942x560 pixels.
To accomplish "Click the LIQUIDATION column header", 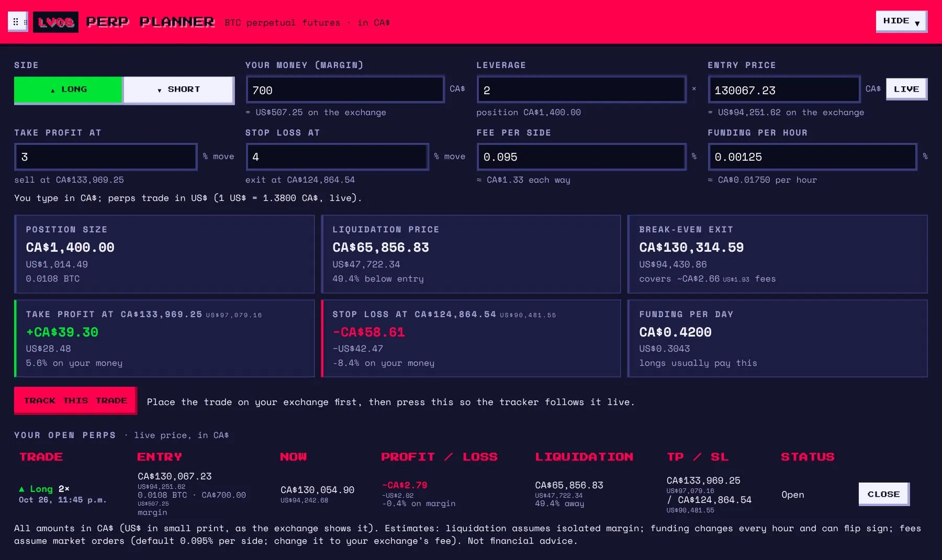I will 584,457.
